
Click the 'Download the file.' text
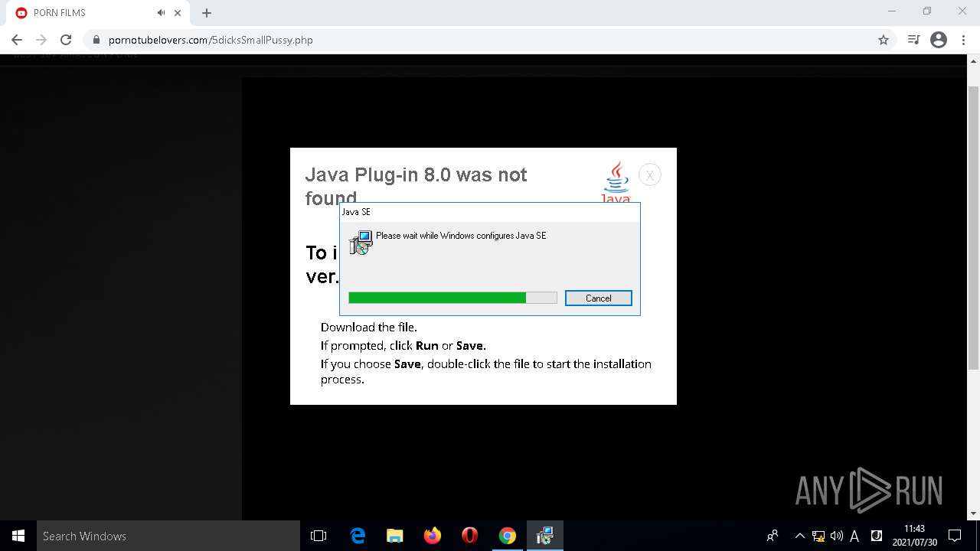tap(369, 327)
